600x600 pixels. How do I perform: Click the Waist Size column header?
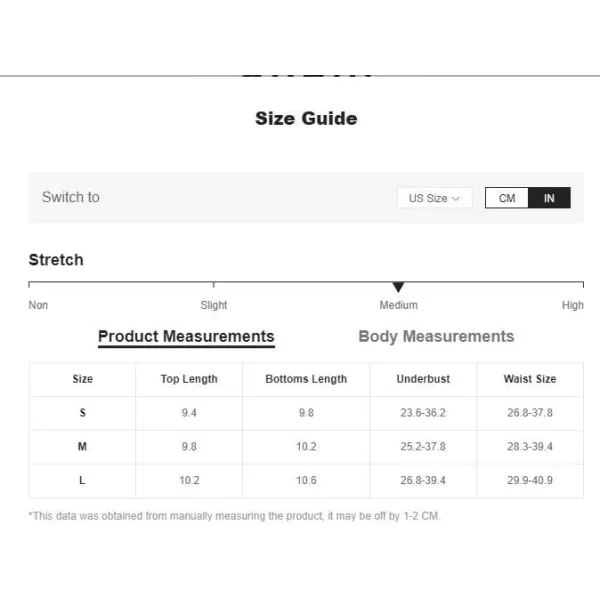point(530,379)
